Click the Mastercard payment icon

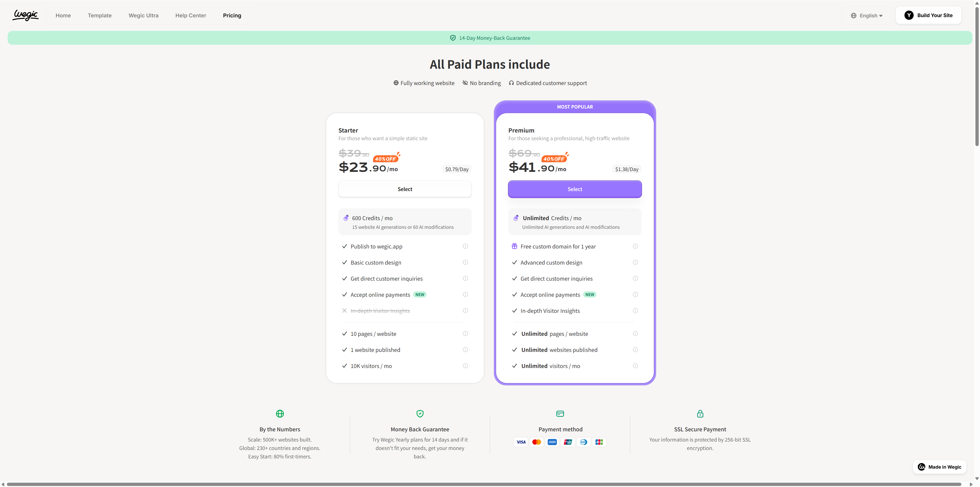coord(536,442)
